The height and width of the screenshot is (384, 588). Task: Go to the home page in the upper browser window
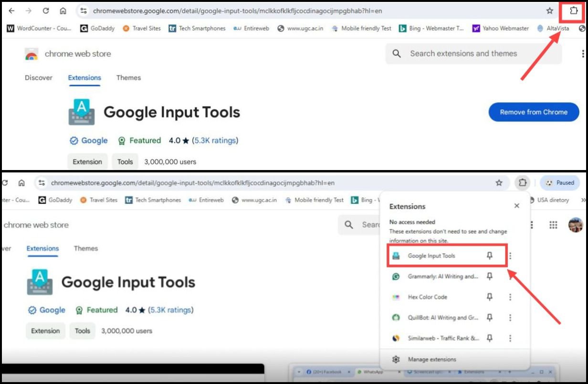pyautogui.click(x=63, y=11)
